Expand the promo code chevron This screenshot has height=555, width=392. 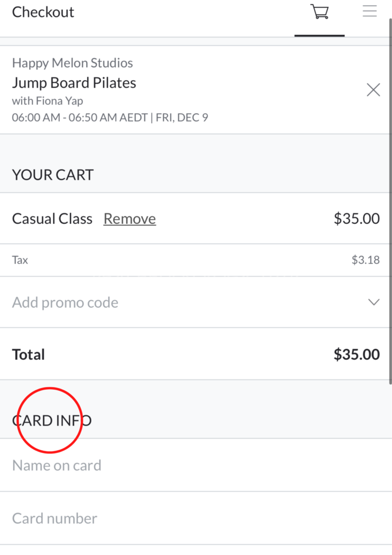(x=374, y=302)
